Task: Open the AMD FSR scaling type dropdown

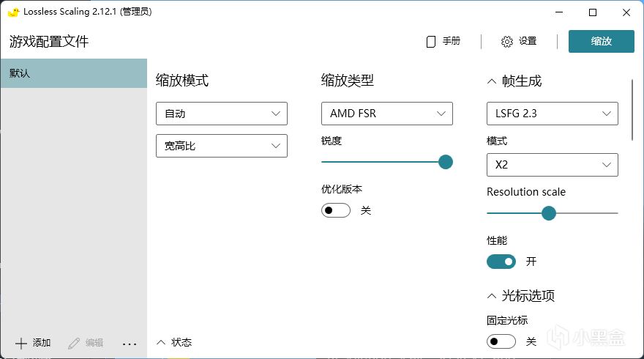Action: 387,114
